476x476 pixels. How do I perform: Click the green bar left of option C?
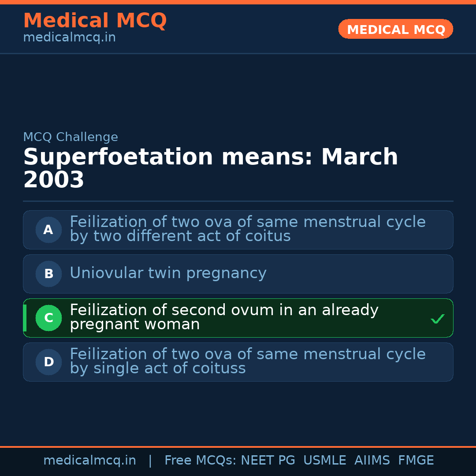pos(25,318)
